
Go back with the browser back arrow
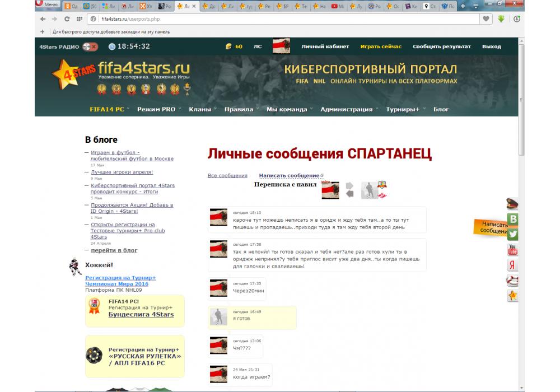pyautogui.click(x=43, y=19)
